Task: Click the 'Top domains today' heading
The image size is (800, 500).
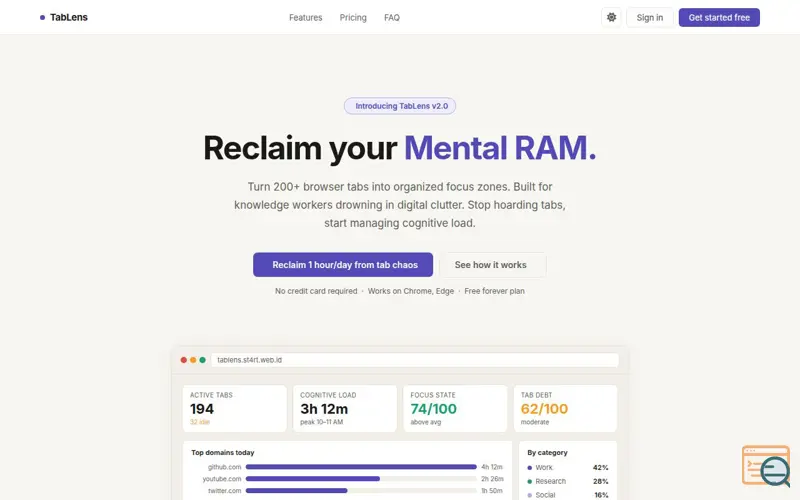Action: point(222,453)
